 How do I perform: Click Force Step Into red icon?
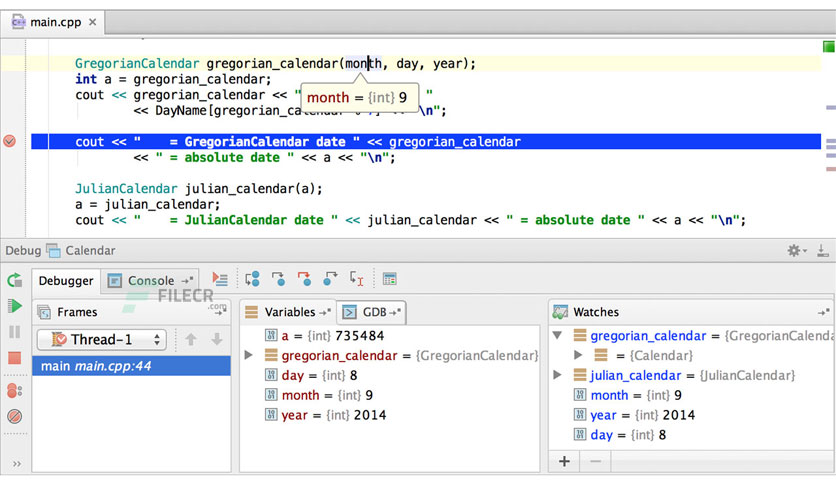(x=304, y=279)
